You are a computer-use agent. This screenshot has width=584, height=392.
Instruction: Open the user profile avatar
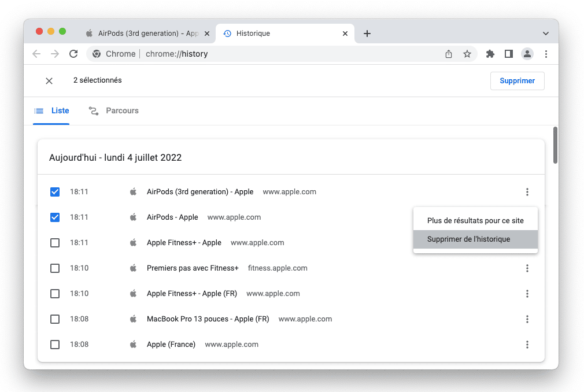click(527, 54)
